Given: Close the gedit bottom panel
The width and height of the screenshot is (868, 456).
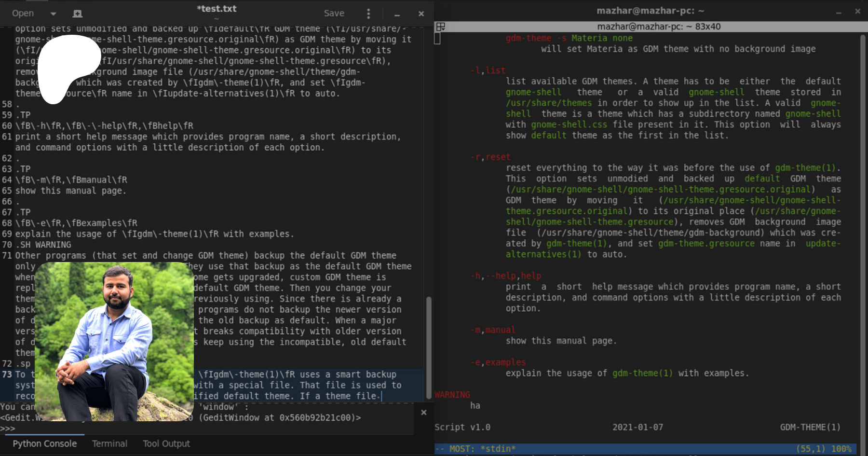Looking at the screenshot, I should point(423,413).
